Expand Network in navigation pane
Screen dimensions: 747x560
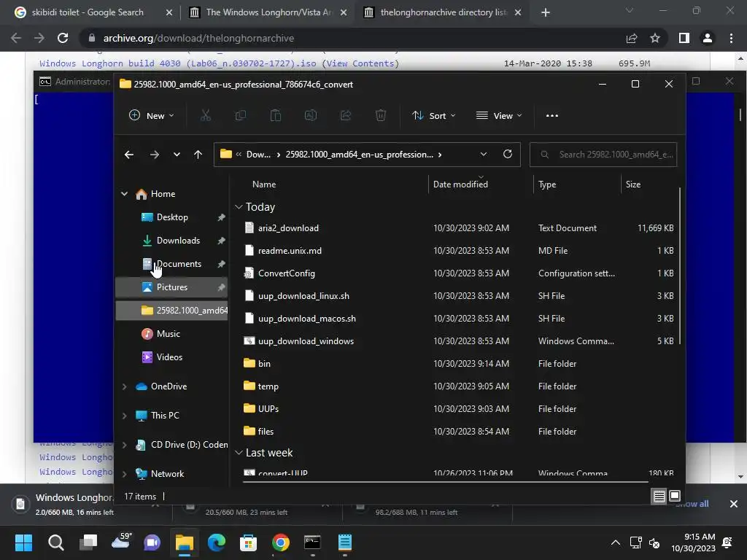tap(124, 474)
